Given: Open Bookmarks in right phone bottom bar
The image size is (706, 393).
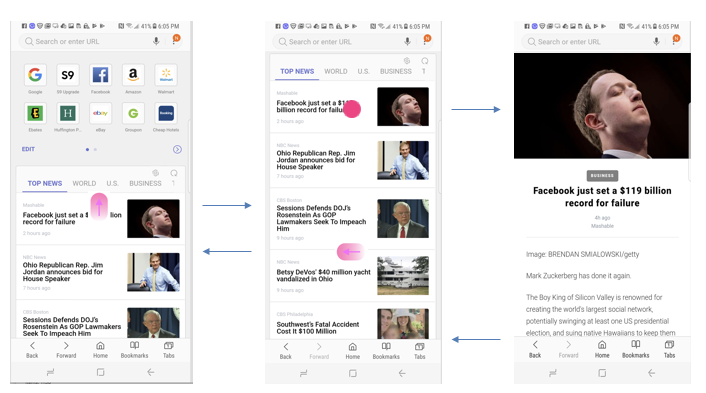Looking at the screenshot, I should coord(636,349).
